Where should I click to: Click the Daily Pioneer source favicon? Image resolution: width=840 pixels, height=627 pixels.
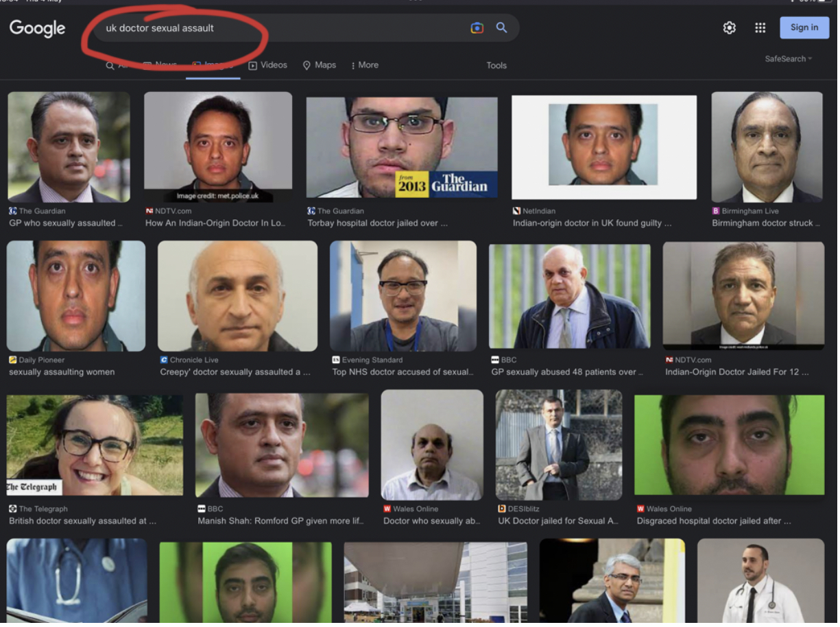[13, 360]
